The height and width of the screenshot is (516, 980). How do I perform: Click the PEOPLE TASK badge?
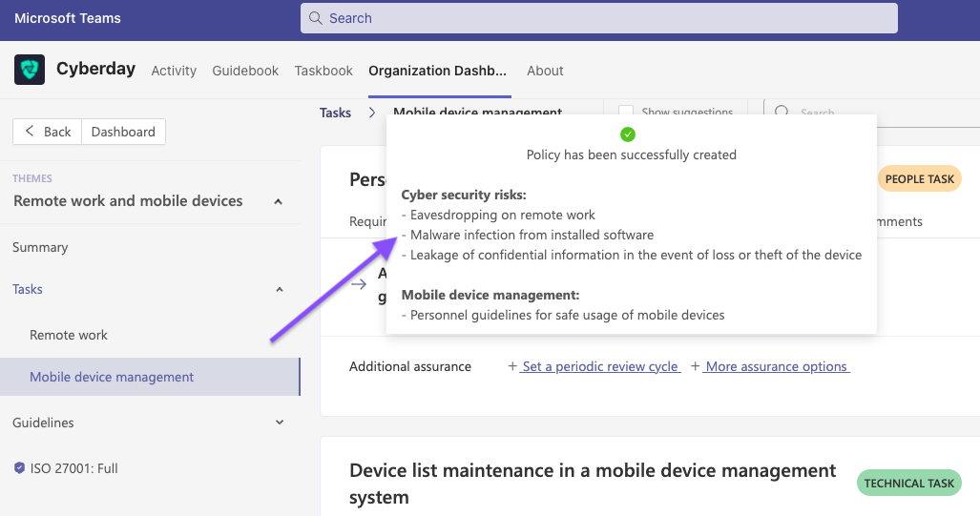(919, 178)
